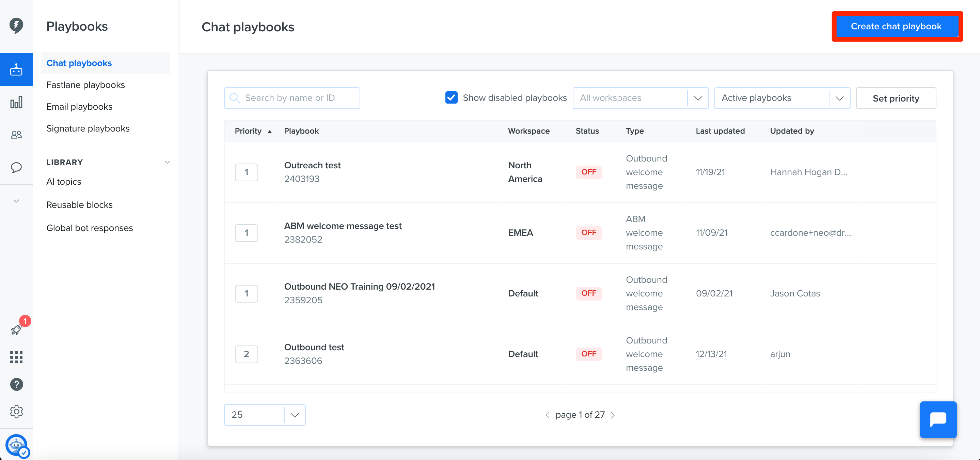Open Global bot responses in Library
Viewport: 980px width, 460px height.
point(90,228)
